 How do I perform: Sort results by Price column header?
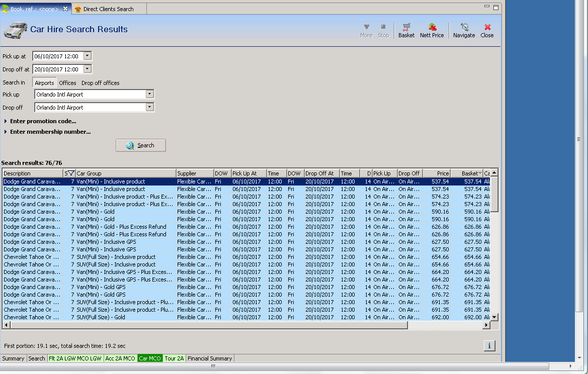coord(437,173)
